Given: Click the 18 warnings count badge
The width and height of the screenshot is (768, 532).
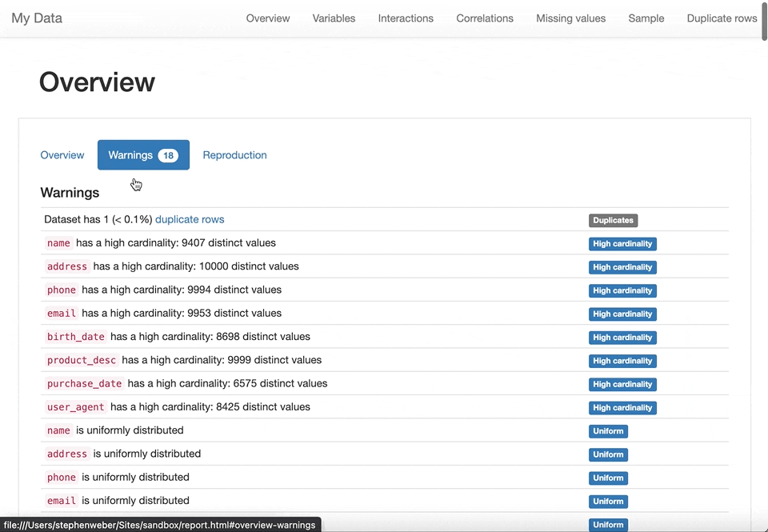Looking at the screenshot, I should tap(168, 155).
